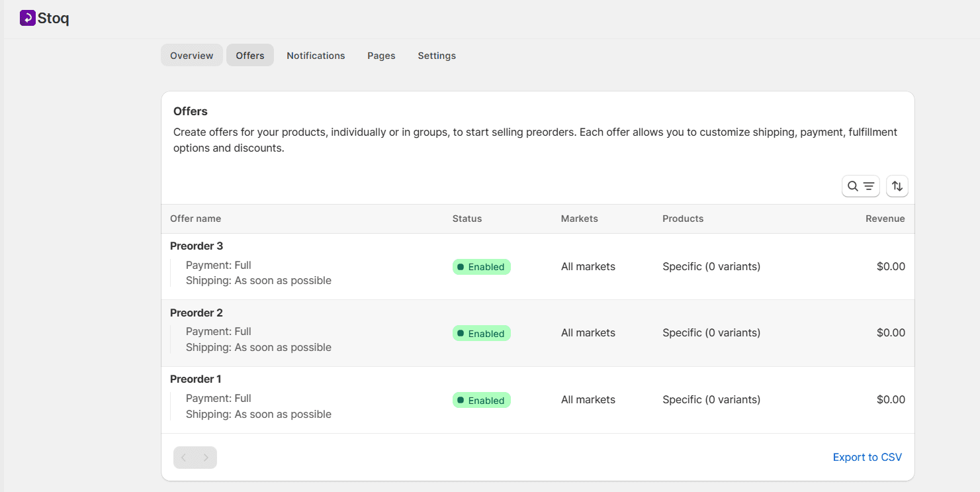Image resolution: width=980 pixels, height=492 pixels.
Task: Go to next page arrow
Action: pyautogui.click(x=206, y=458)
